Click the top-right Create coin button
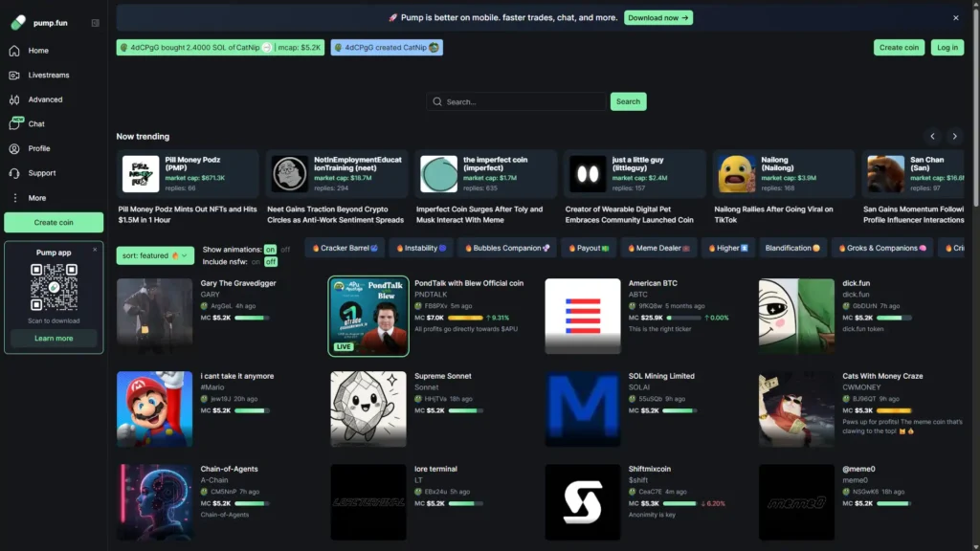Image resolution: width=980 pixels, height=551 pixels. [899, 48]
